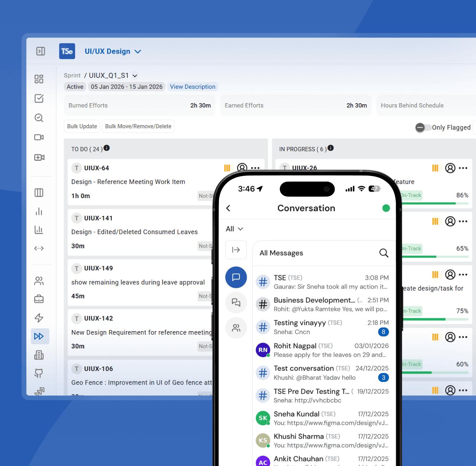
Task: Open the checkbox tasks icon in sidebar
Action: pos(39,99)
